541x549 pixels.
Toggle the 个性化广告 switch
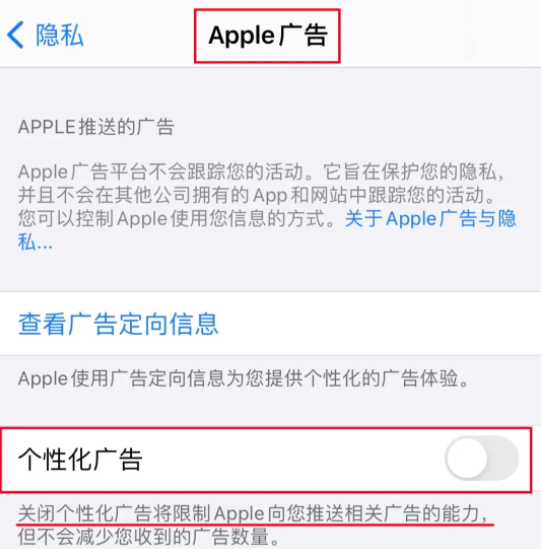pos(482,458)
